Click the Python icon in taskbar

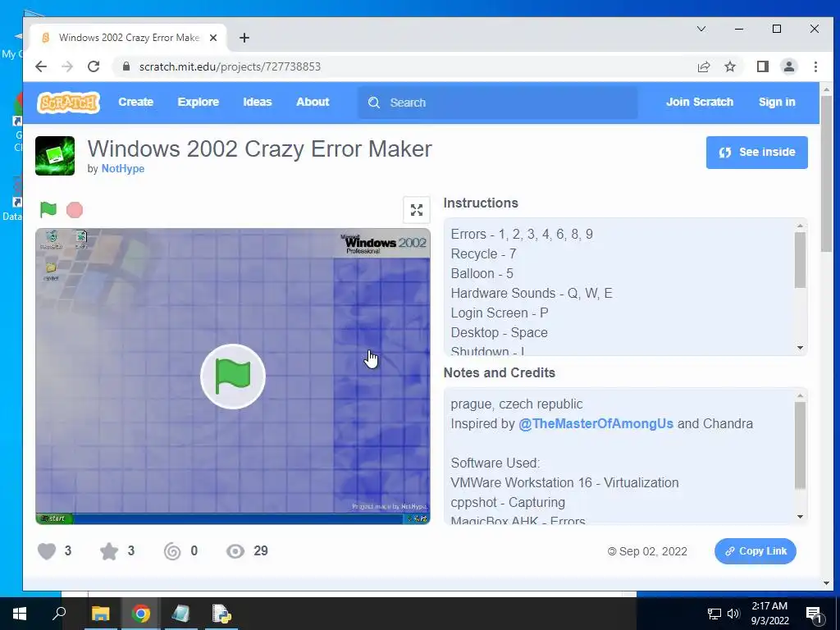pos(221,614)
